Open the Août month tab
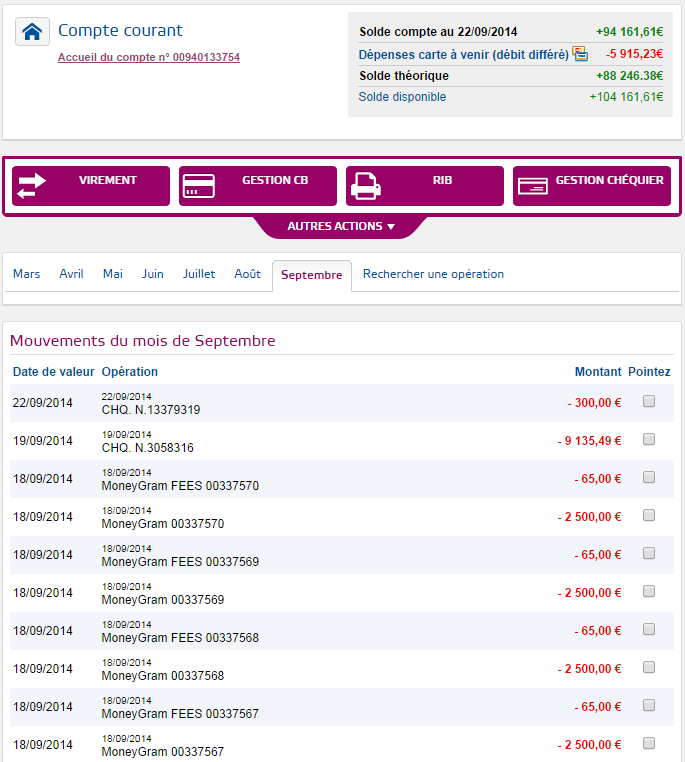Viewport: 685px width, 762px height. 247,274
